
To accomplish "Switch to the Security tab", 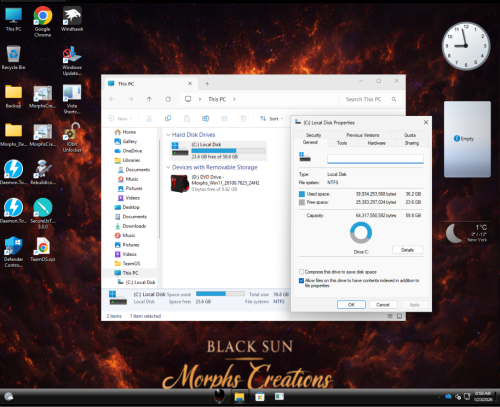I will click(314, 135).
